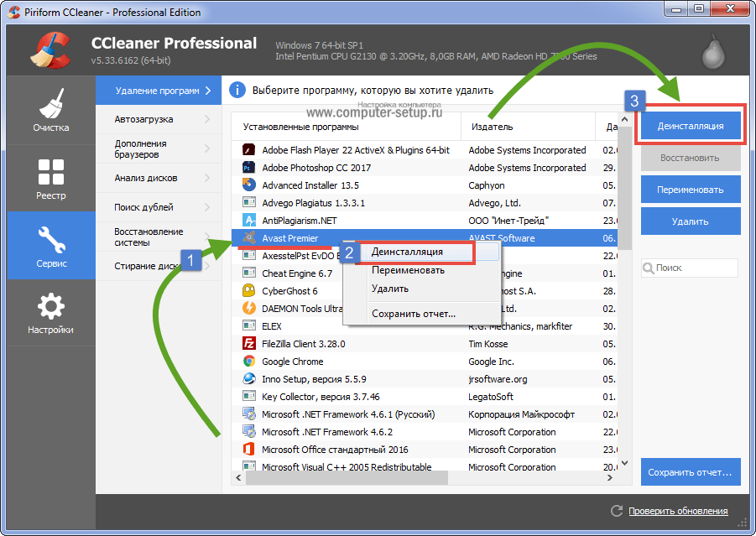
Task: Select Key Collector, версия 3.7.46 text
Action: coord(321,397)
